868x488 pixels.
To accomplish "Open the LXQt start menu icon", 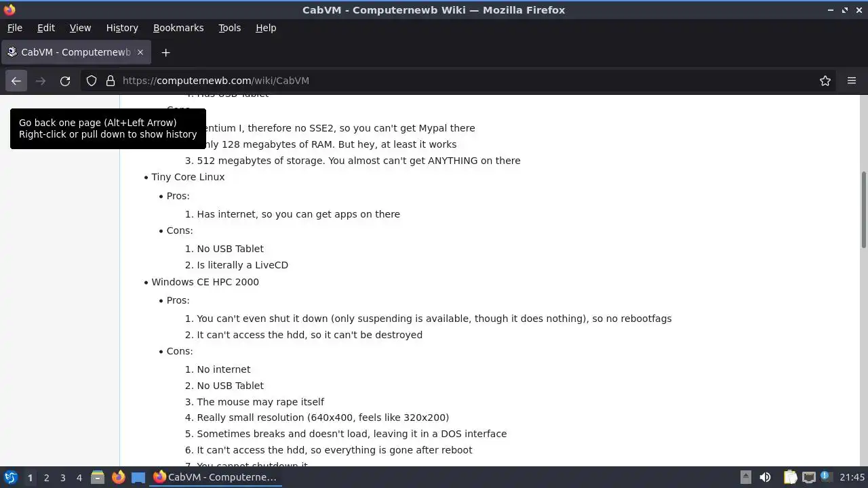I will pos(11,477).
